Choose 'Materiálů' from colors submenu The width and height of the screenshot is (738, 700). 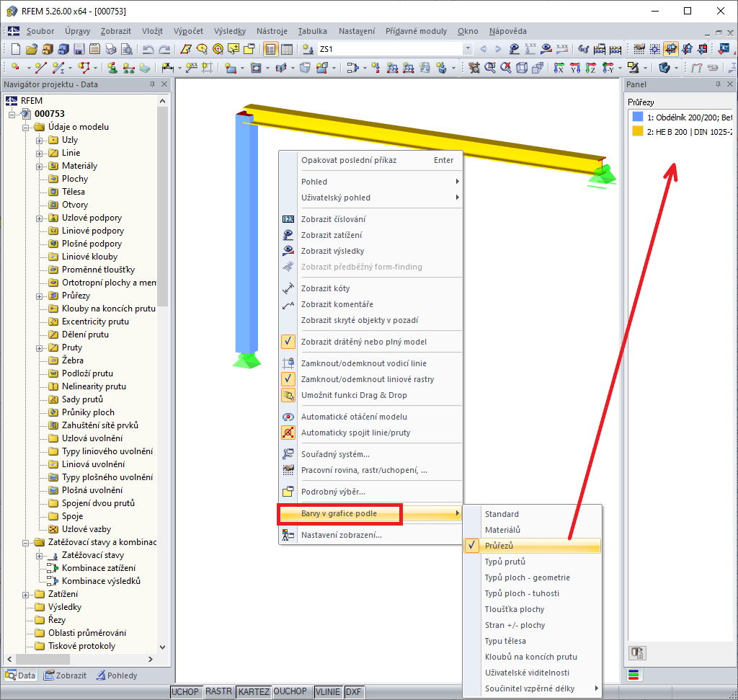point(532,530)
